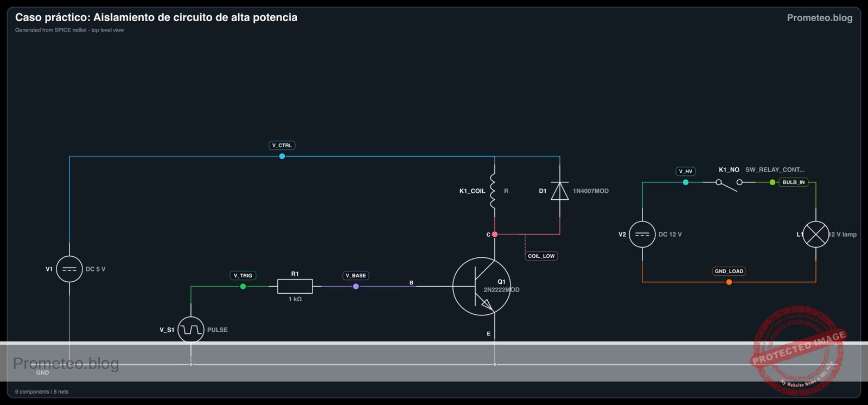
Task: Click the circuit title Caso práctico heading
Action: tap(156, 17)
